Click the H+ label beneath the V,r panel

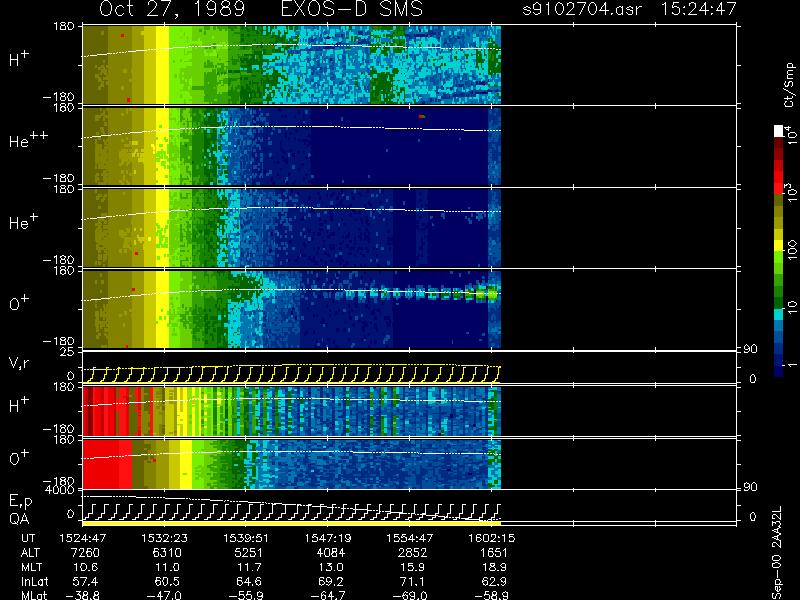click(19, 405)
